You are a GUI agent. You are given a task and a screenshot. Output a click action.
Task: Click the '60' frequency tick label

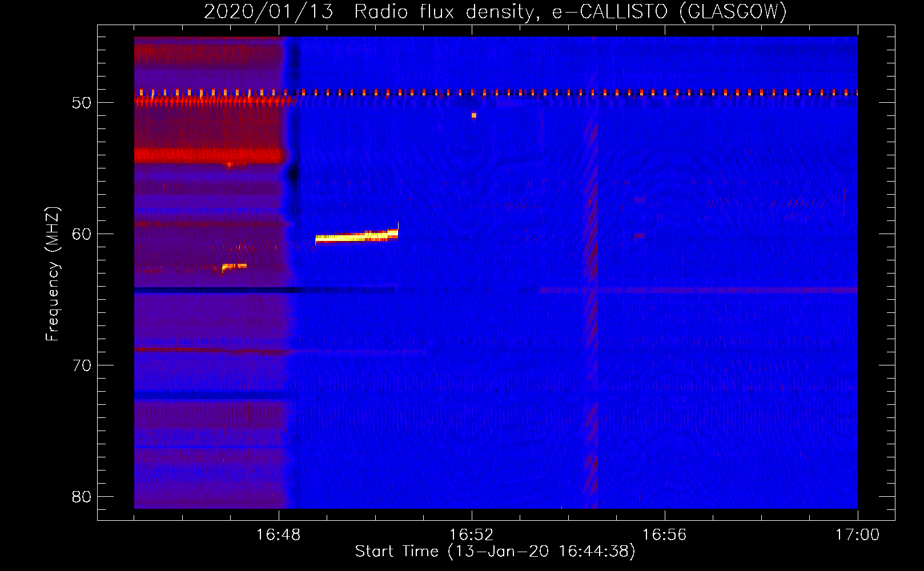click(x=82, y=234)
